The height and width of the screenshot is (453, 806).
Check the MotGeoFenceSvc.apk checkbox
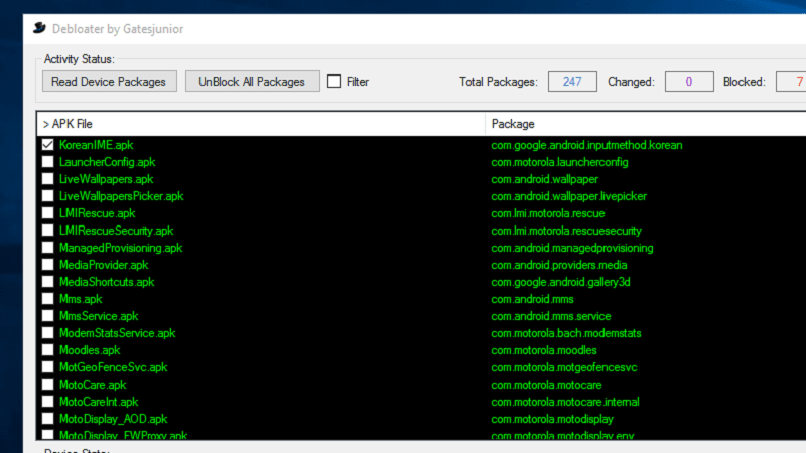(x=47, y=367)
